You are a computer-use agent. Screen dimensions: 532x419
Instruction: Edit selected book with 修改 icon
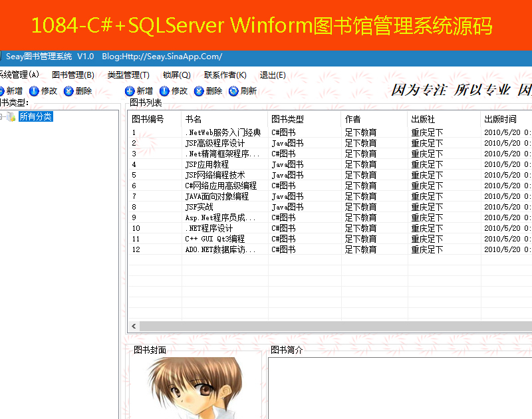coord(164,91)
